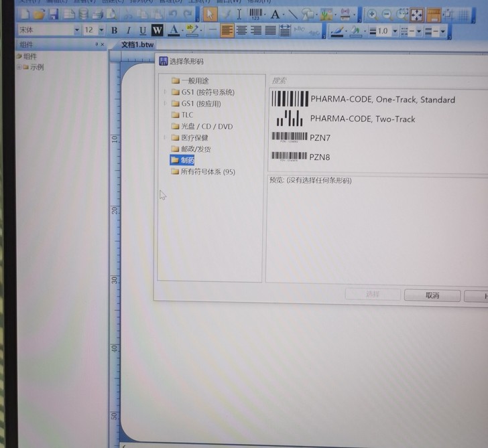Select the 邮政/发货 category
Screen dimensions: 488x448
click(x=195, y=149)
